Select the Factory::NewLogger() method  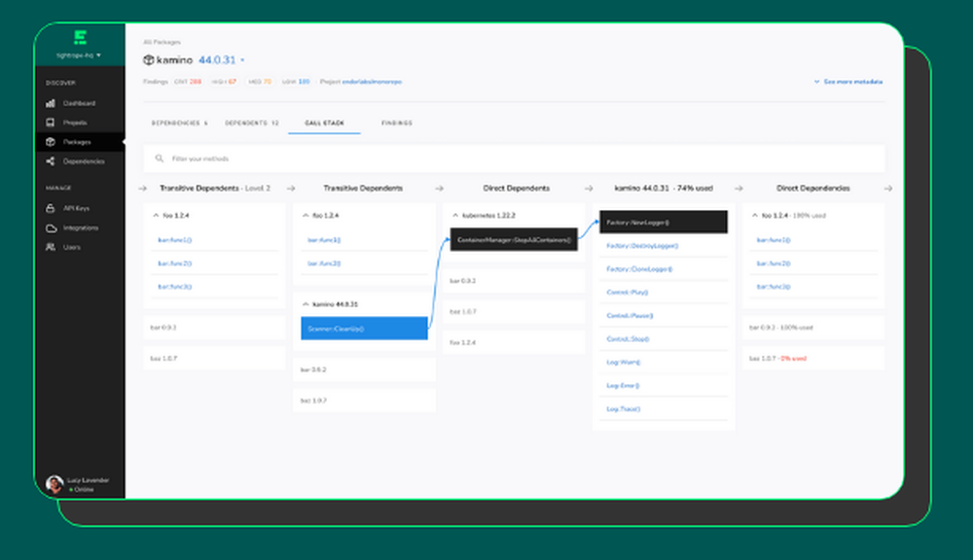click(664, 222)
